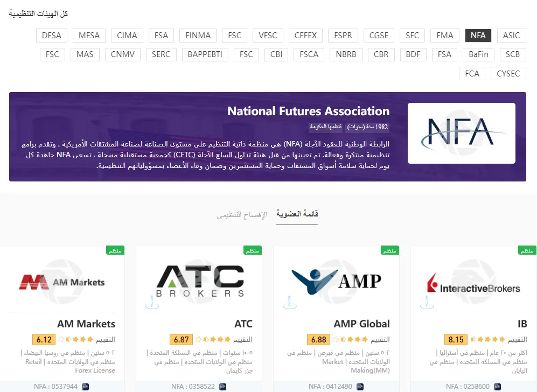Select the VFSC regulator tag

[268, 36]
